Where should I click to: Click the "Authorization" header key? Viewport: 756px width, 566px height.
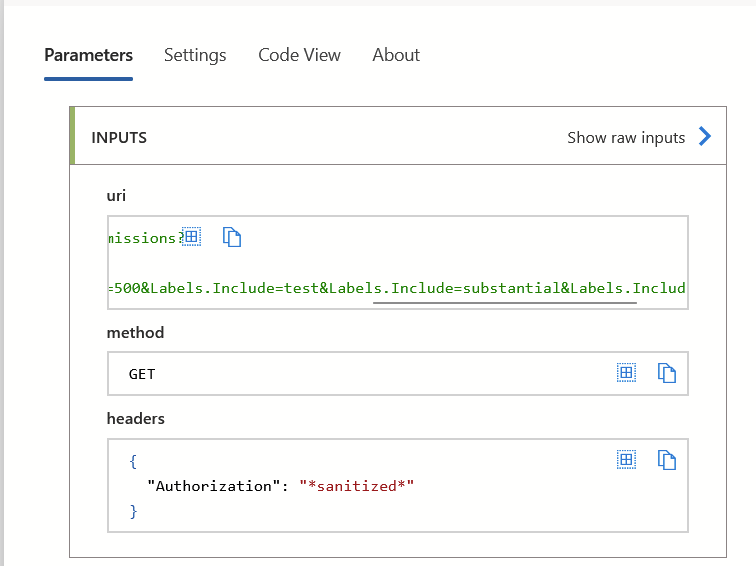pyautogui.click(x=209, y=486)
